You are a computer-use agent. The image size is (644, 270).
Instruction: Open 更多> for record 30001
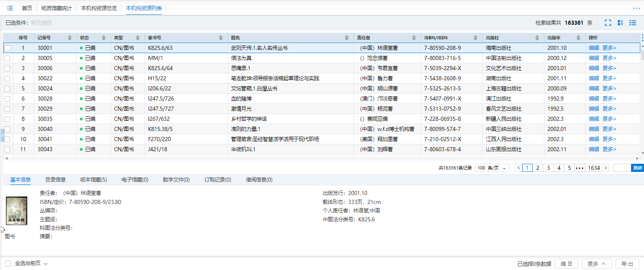tap(609, 48)
